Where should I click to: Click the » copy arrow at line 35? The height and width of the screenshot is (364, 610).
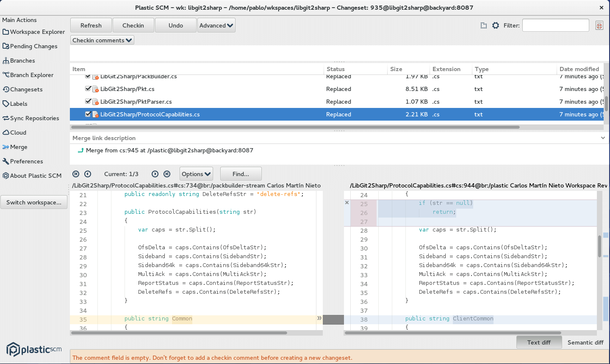319,318
